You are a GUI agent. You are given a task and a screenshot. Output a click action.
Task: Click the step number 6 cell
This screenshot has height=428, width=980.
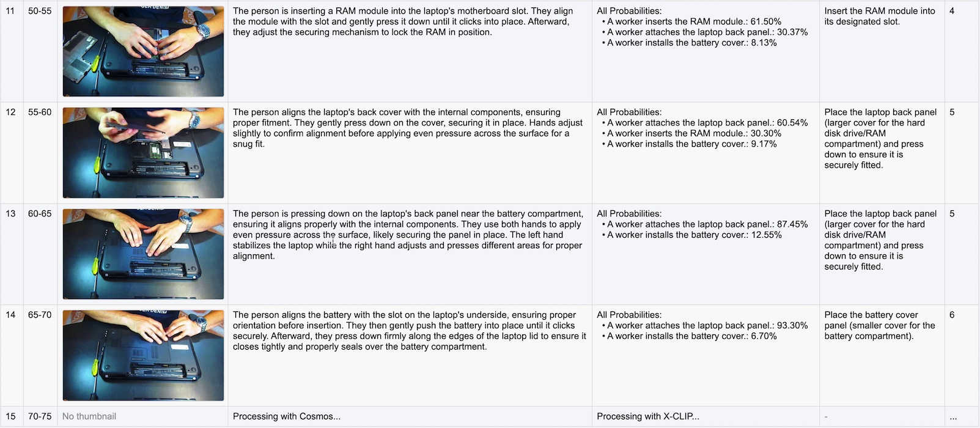tap(952, 315)
